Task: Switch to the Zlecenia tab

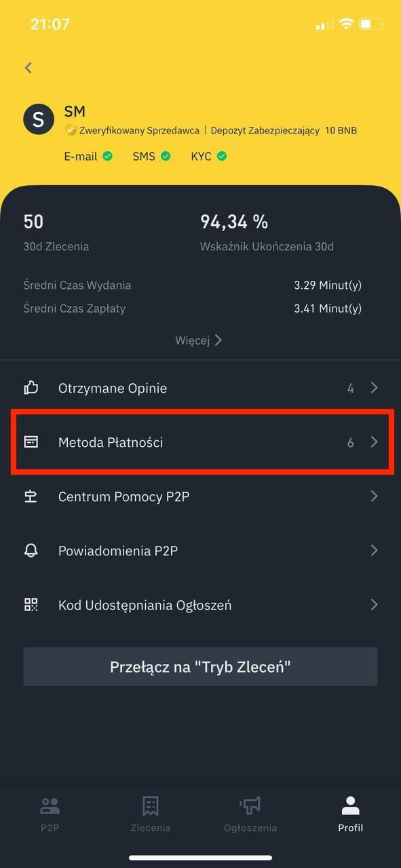Action: coord(151,814)
